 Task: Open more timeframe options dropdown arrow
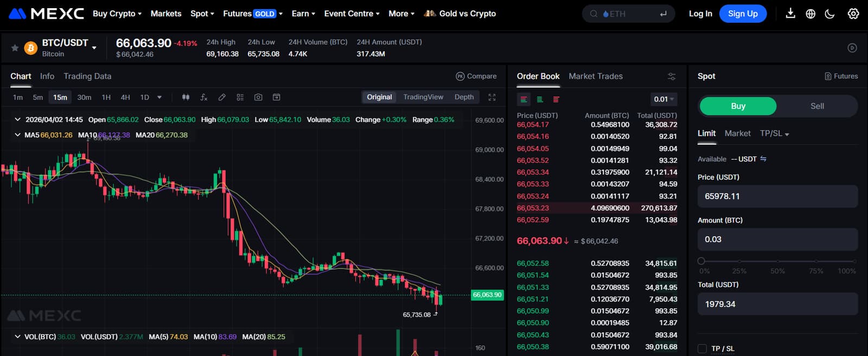(159, 97)
